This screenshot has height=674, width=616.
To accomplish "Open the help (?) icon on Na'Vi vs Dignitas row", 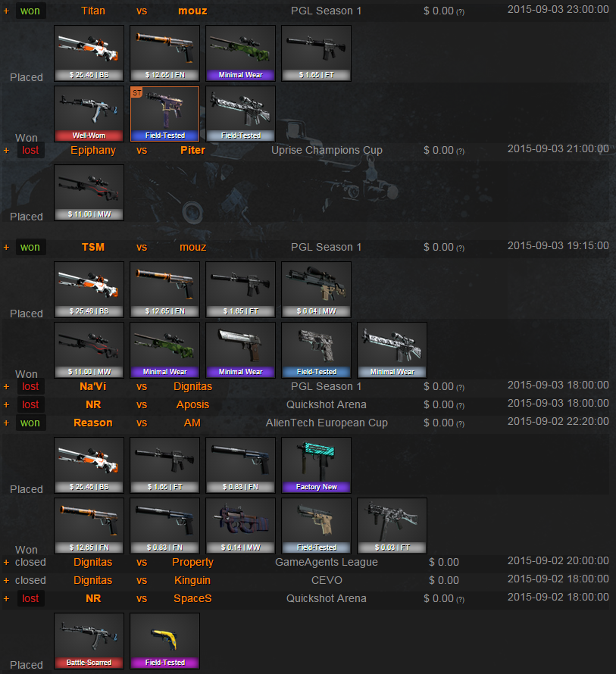I will tap(460, 388).
